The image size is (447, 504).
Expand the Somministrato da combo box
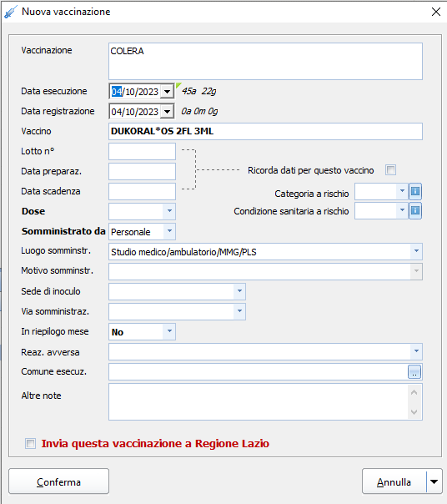point(169,231)
